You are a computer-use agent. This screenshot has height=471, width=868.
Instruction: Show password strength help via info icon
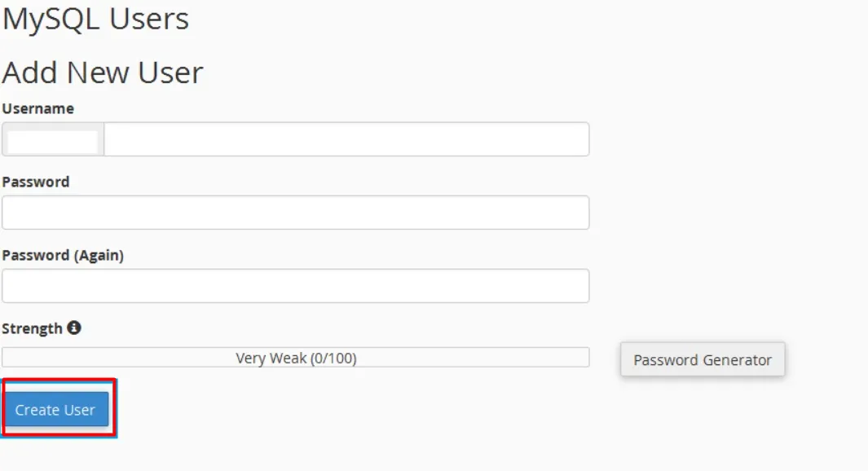[74, 328]
